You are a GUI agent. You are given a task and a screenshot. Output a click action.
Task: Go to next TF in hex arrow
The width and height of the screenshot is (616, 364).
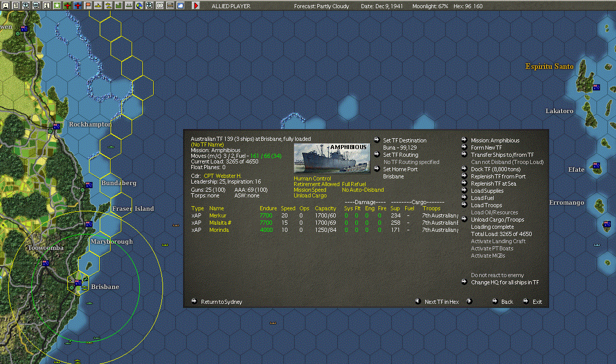(468, 301)
